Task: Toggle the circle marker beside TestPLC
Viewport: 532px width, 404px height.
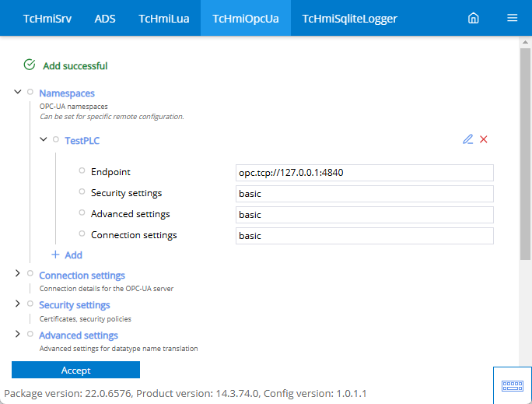Action: coord(56,139)
